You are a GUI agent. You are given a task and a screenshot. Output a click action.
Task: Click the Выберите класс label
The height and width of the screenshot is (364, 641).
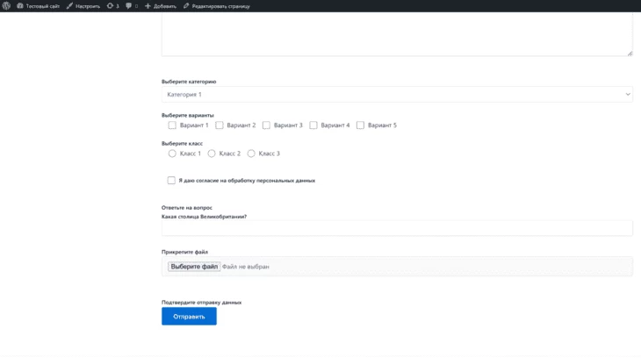pos(182,143)
